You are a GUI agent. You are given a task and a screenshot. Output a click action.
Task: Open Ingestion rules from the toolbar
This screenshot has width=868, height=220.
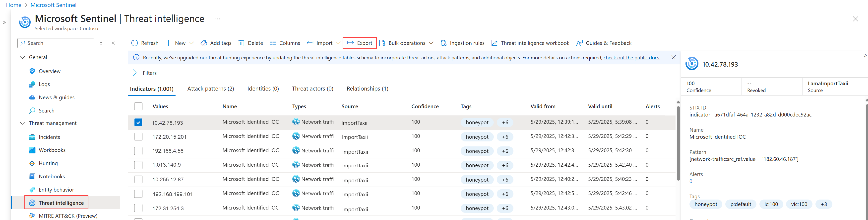pyautogui.click(x=462, y=43)
